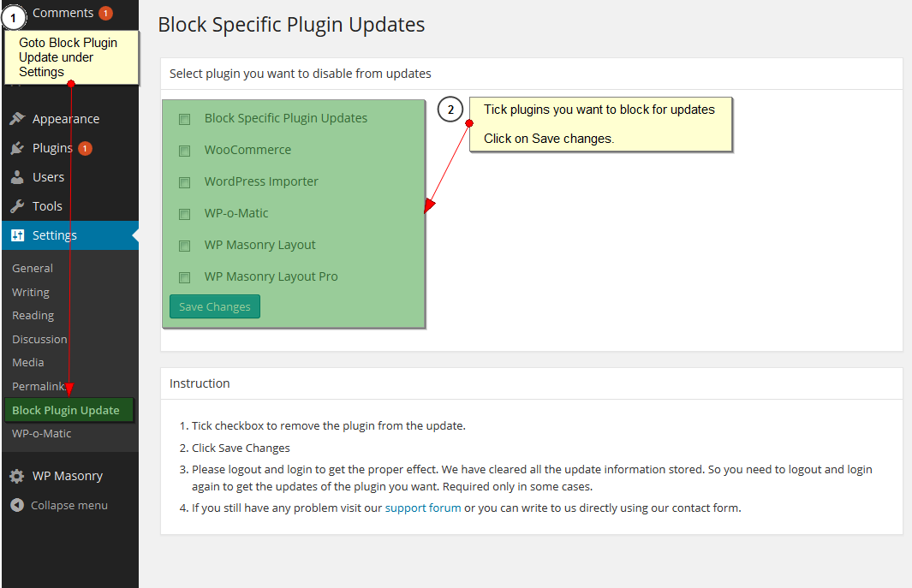Viewport: 912px width, 588px height.
Task: Click the Plugins plug icon
Action: [17, 148]
